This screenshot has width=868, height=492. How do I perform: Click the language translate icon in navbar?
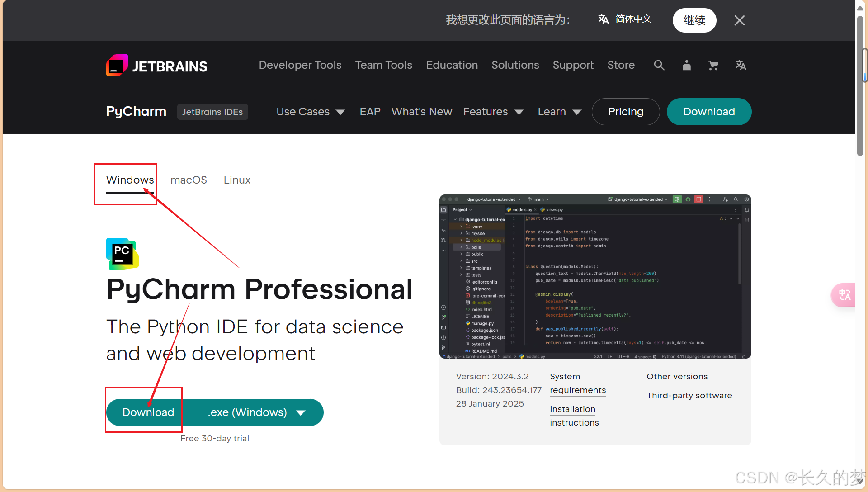coord(741,66)
